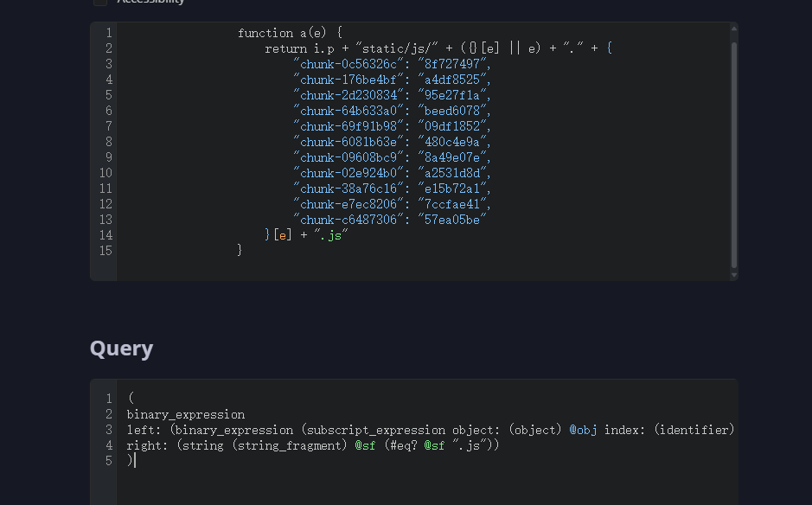This screenshot has width=812, height=505.
Task: Place cursor after closing parenthesis on query line 5
Action: [136, 461]
